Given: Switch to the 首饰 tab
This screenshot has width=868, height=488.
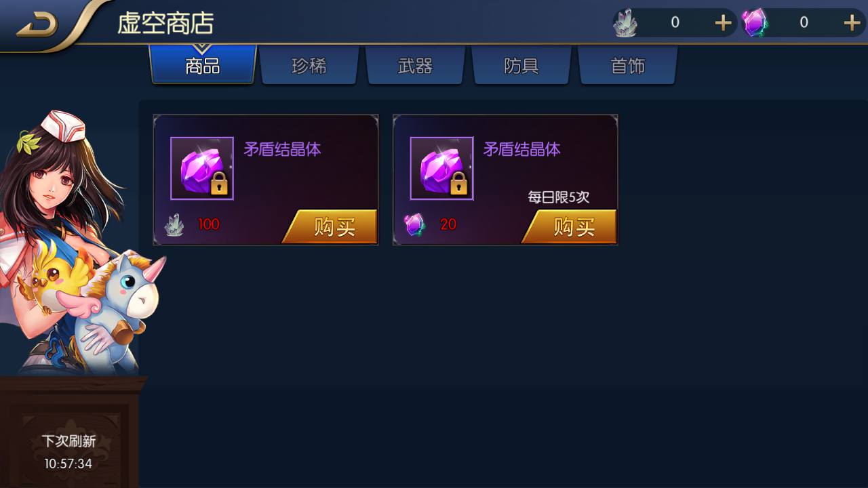Looking at the screenshot, I should [x=627, y=66].
